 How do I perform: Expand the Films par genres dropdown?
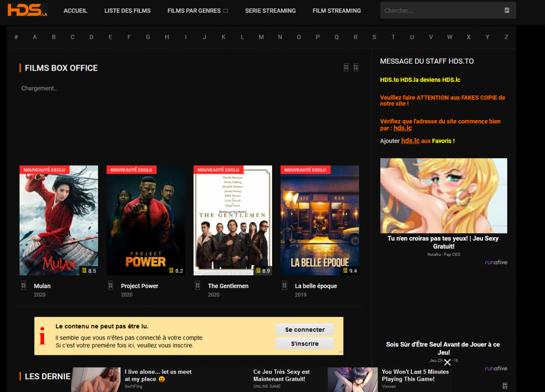(198, 11)
